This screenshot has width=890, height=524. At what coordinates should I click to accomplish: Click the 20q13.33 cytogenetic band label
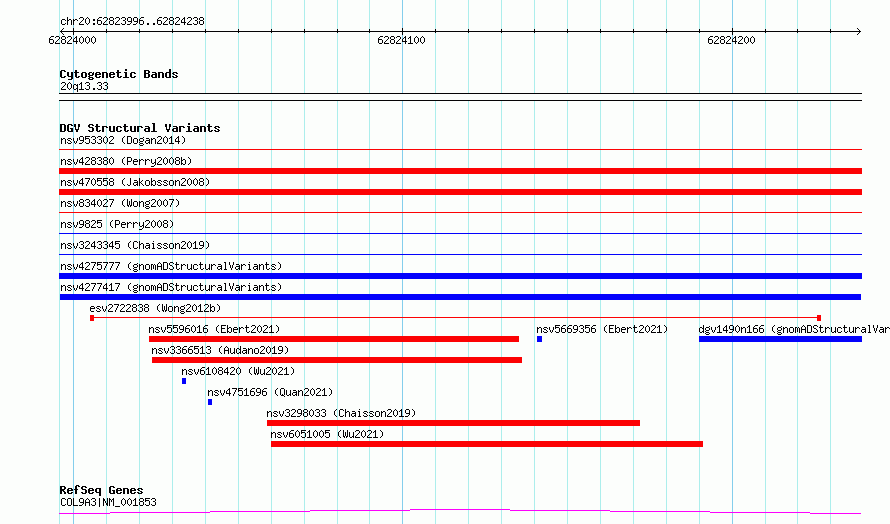pyautogui.click(x=84, y=86)
